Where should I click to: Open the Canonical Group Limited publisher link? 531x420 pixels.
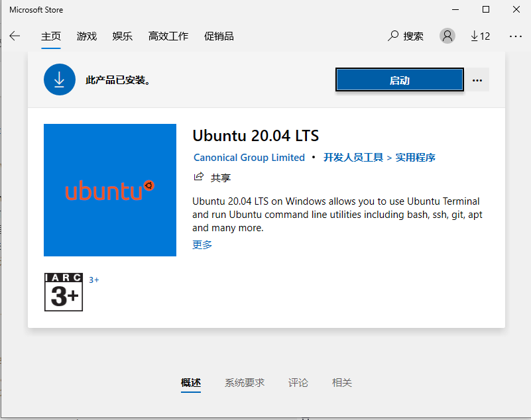pyautogui.click(x=249, y=158)
